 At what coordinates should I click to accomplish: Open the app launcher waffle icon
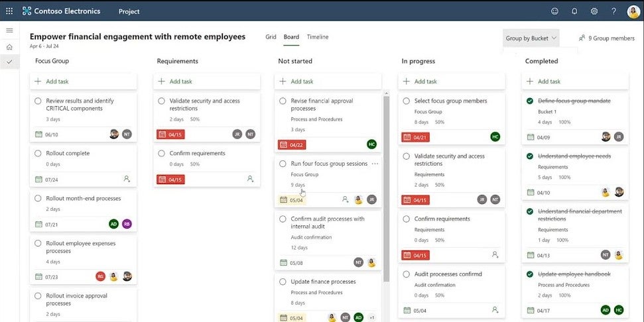[9, 11]
